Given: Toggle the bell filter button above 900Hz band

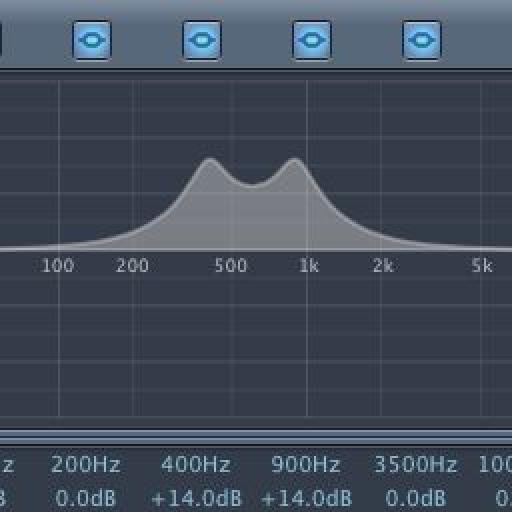Looking at the screenshot, I should (312, 41).
